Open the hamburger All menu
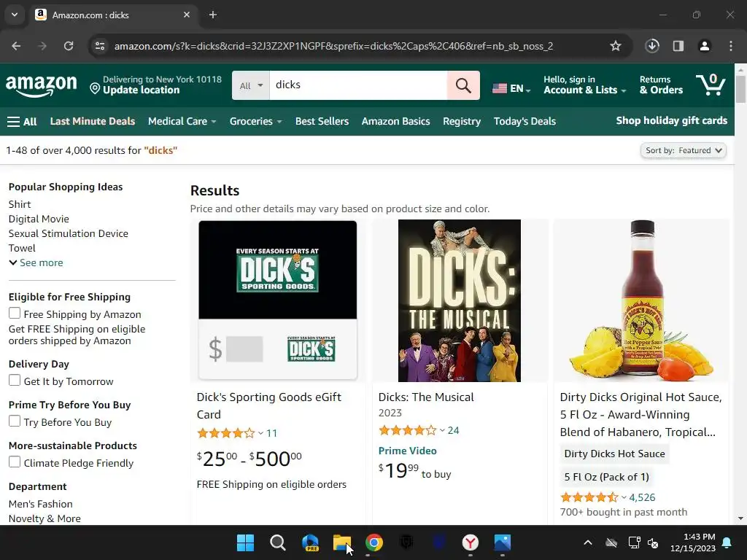Screen dimensions: 747x560 pyautogui.click(x=22, y=122)
